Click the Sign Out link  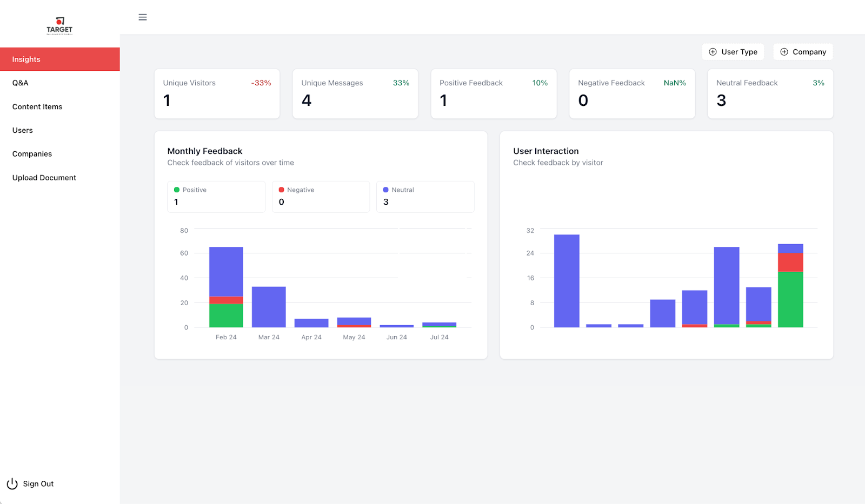point(38,484)
